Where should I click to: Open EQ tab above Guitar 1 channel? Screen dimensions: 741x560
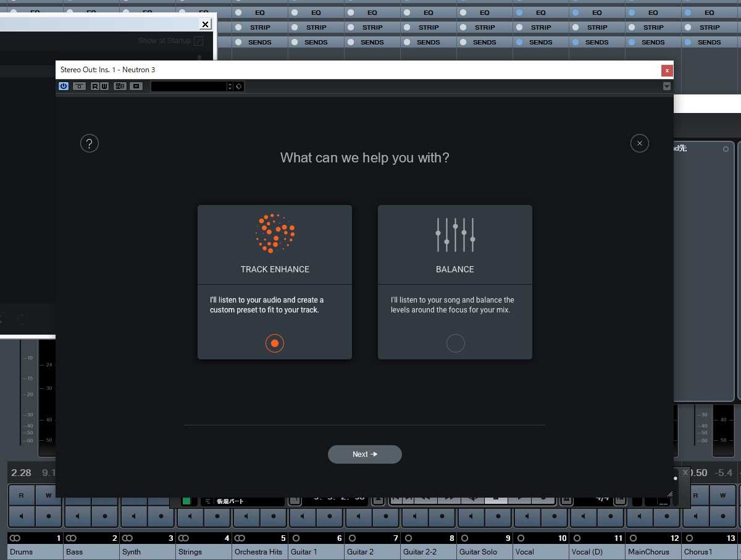[316, 12]
